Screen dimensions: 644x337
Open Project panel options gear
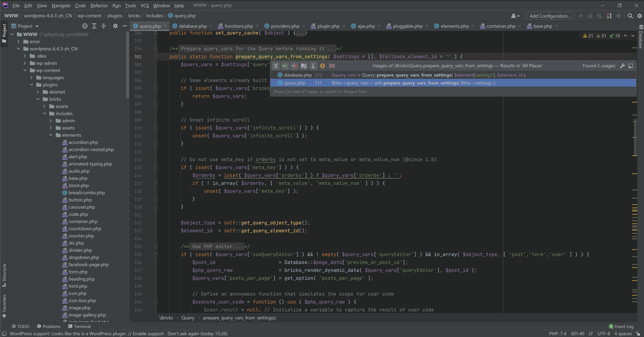(x=115, y=26)
